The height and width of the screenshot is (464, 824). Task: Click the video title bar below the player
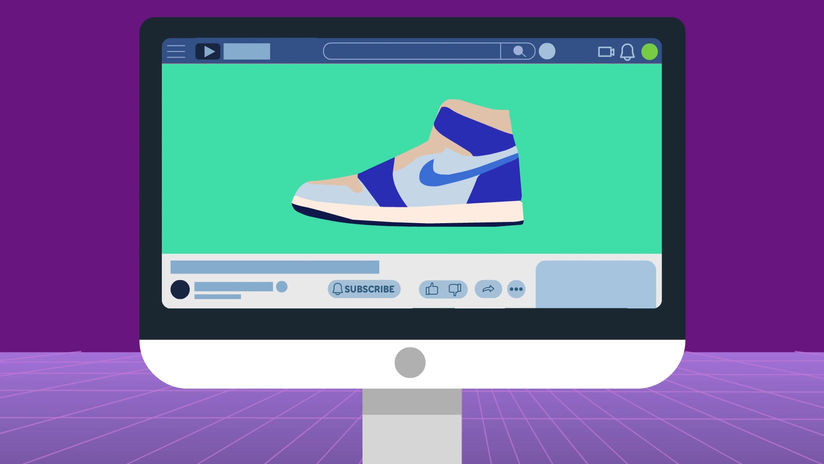[275, 267]
